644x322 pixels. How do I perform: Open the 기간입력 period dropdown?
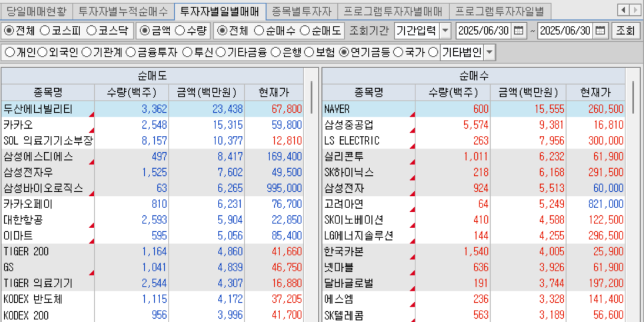click(x=445, y=31)
